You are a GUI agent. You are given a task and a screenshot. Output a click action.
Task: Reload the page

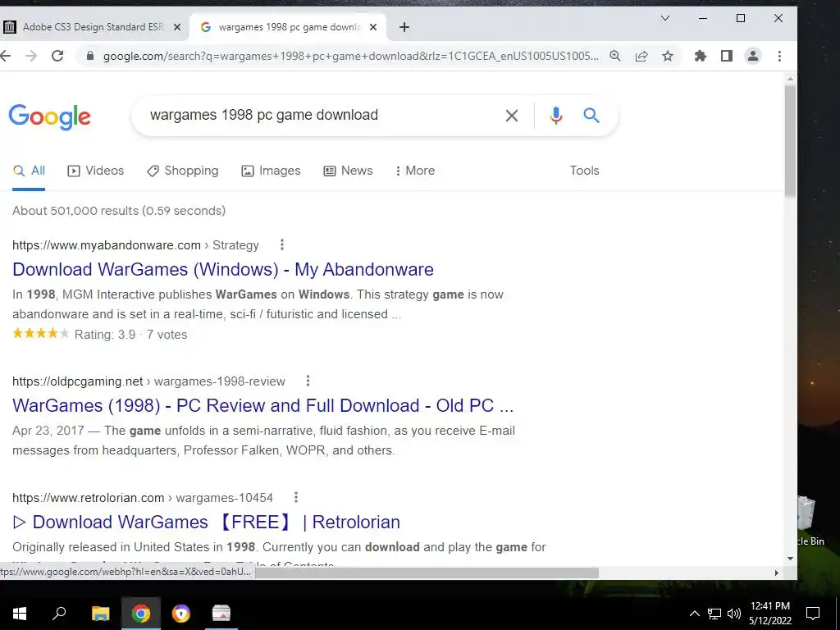pyautogui.click(x=57, y=56)
